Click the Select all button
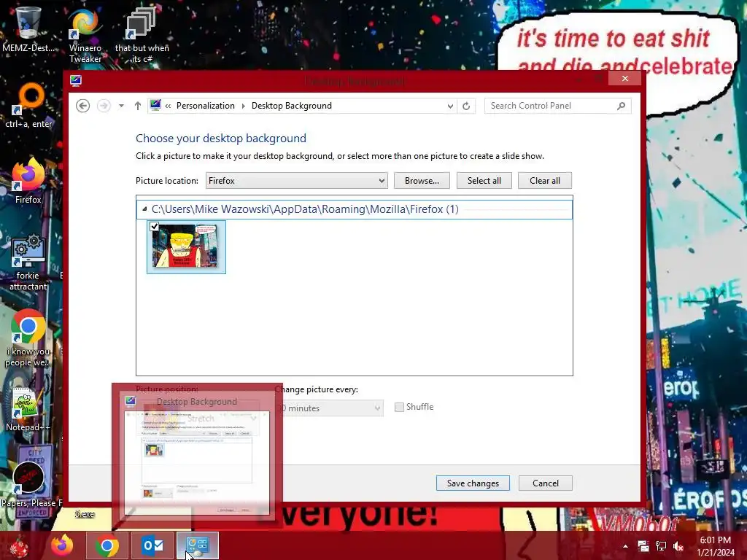This screenshot has width=747, height=560. pos(484,181)
